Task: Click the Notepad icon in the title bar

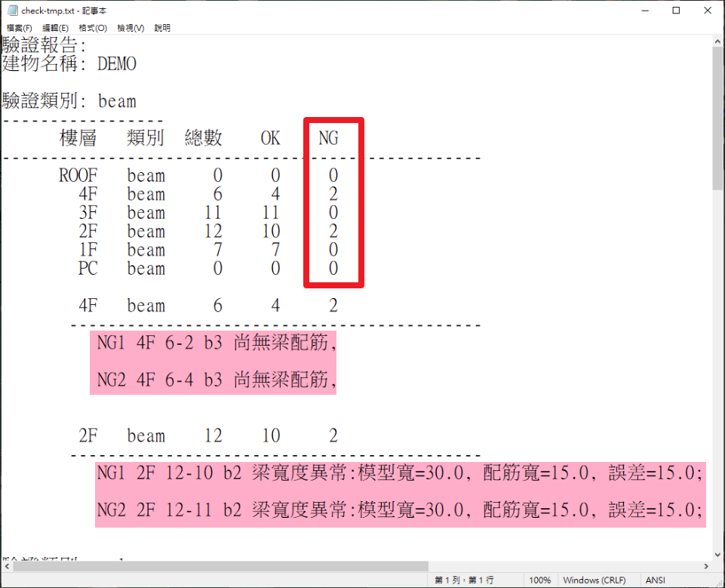Action: (11, 11)
